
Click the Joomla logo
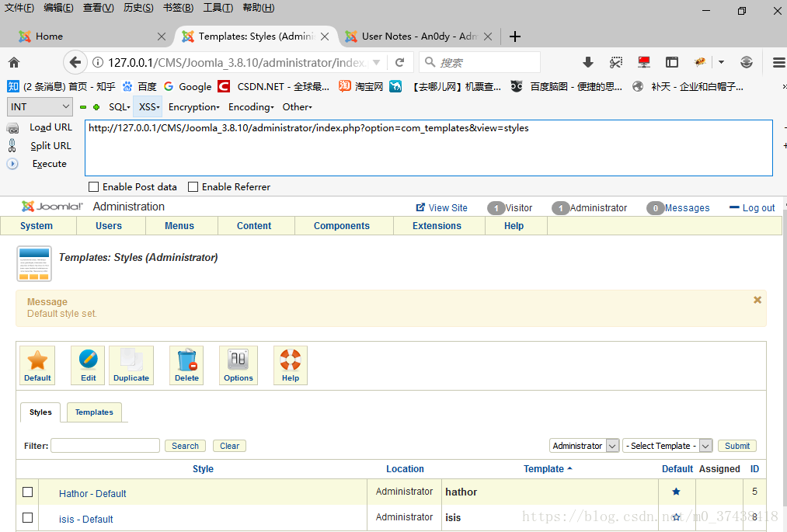pos(52,207)
